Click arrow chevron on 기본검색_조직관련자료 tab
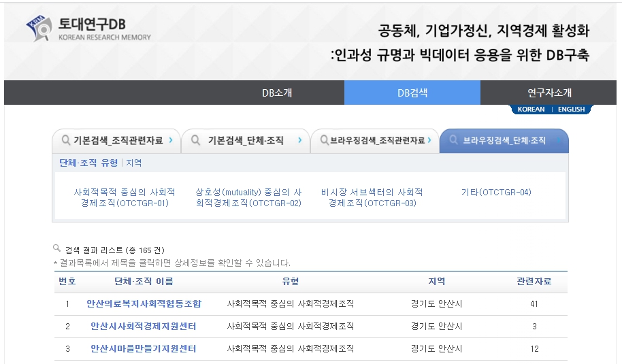Image resolution: width=622 pixels, height=364 pixels. [170, 141]
